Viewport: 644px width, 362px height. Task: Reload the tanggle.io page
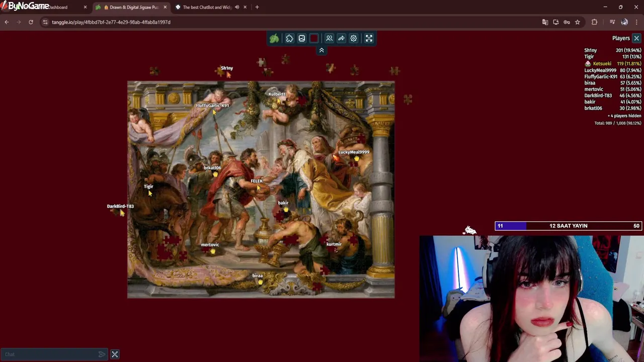31,22
